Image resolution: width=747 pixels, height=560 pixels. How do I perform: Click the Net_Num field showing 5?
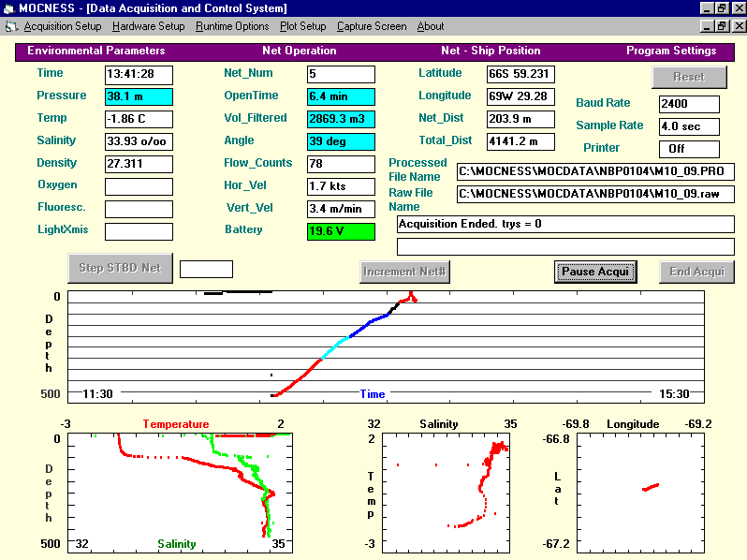tap(341, 74)
